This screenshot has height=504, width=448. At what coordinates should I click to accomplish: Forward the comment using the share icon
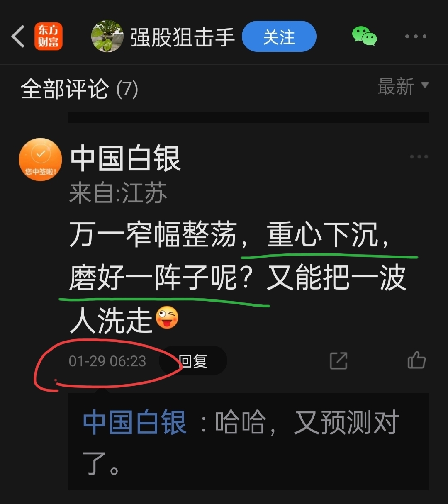coord(338,361)
